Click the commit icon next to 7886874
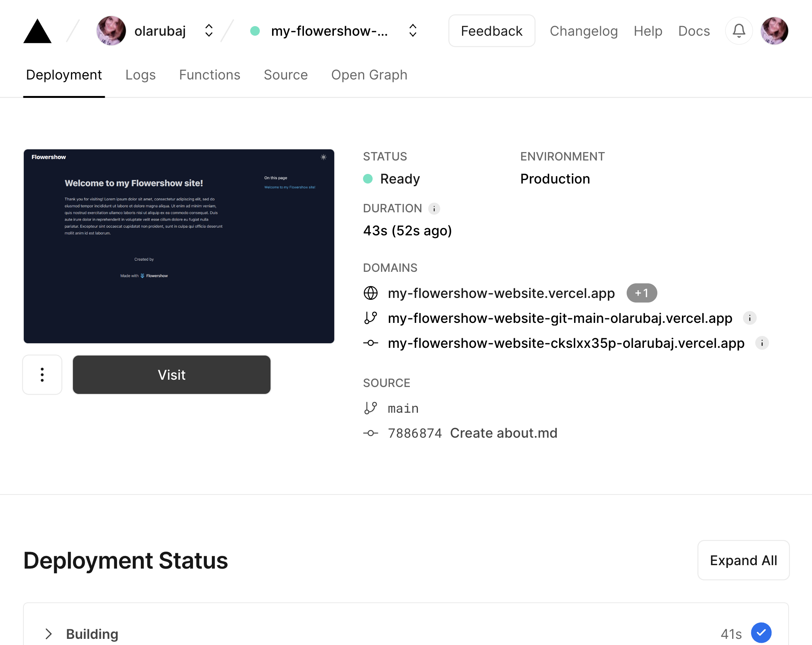812x645 pixels. [370, 433]
